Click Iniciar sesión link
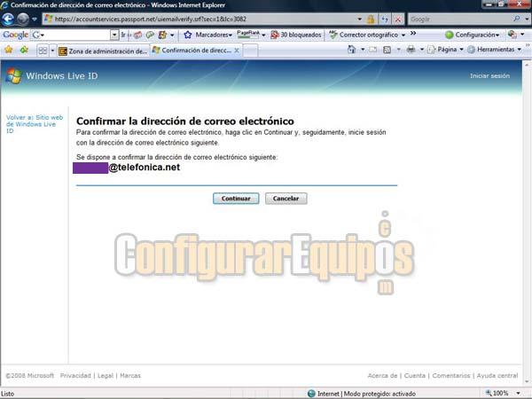 (489, 75)
